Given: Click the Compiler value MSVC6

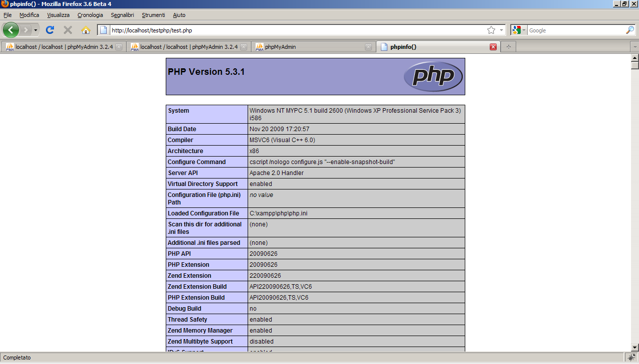Looking at the screenshot, I should 282,140.
